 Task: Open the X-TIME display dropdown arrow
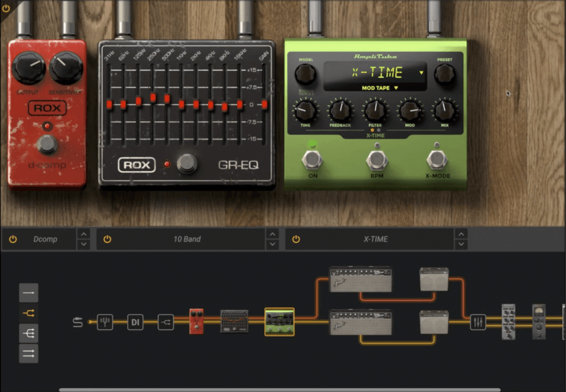click(422, 73)
